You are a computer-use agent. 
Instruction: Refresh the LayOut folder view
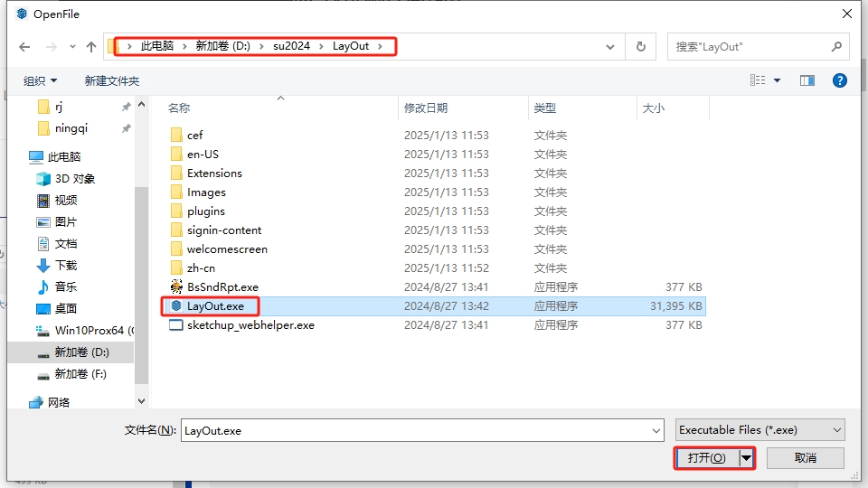pyautogui.click(x=640, y=46)
